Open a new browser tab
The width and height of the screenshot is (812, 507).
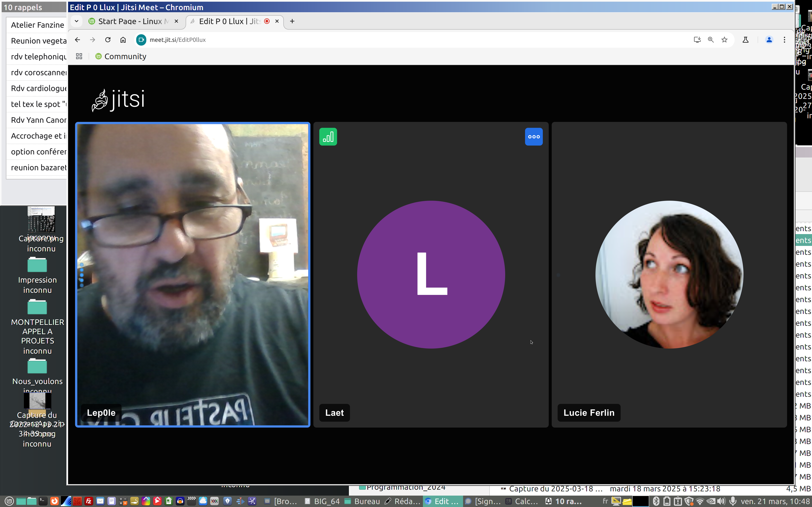click(x=292, y=22)
